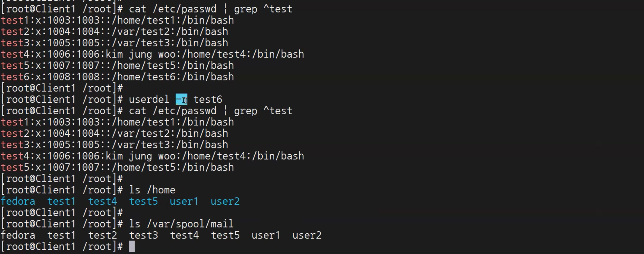The width and height of the screenshot is (644, 254).
Task: Click the test6 passwd entry line
Action: click(x=117, y=77)
